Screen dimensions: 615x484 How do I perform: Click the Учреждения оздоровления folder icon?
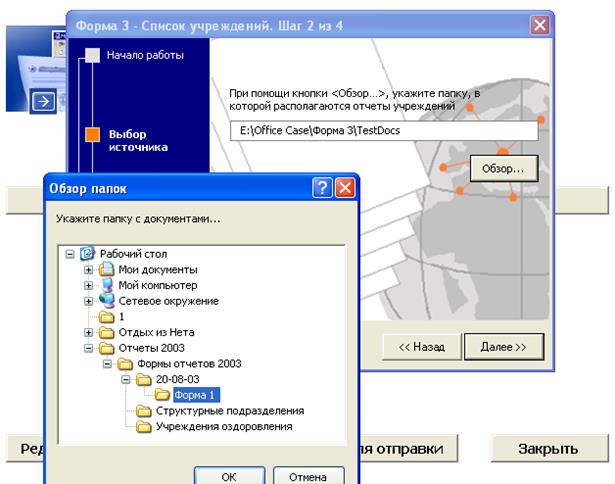click(x=144, y=426)
